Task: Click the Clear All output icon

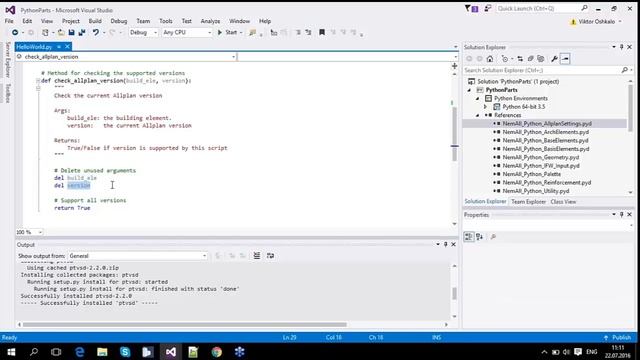Action: (x=257, y=256)
